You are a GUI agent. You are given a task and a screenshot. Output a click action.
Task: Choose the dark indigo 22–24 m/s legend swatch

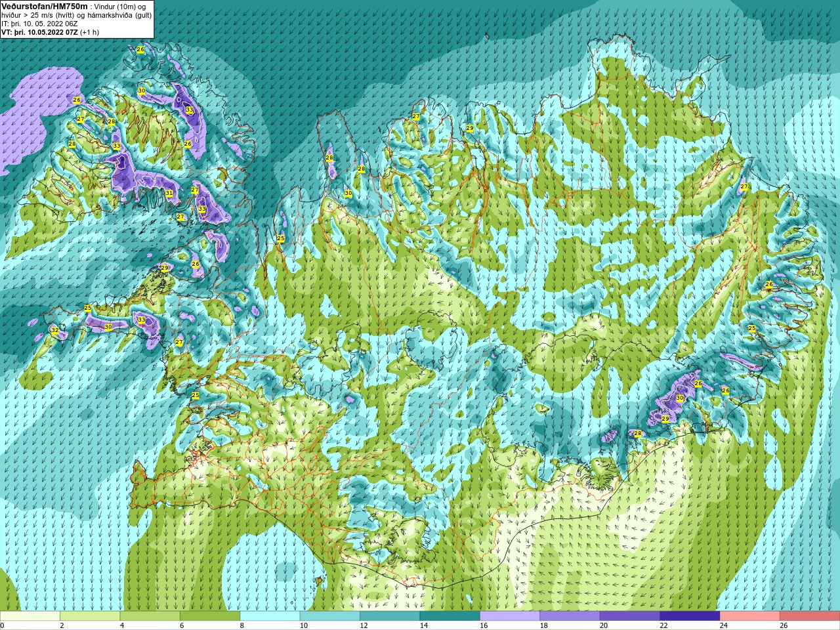click(690, 616)
